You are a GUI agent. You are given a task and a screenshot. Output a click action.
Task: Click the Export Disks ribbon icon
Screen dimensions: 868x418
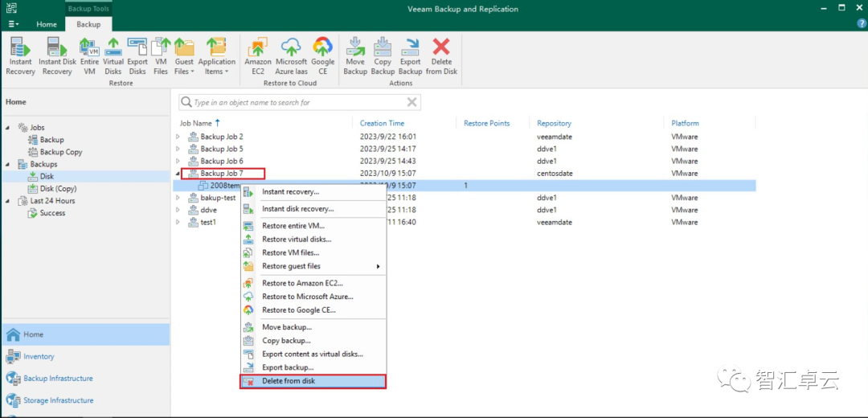pos(137,56)
